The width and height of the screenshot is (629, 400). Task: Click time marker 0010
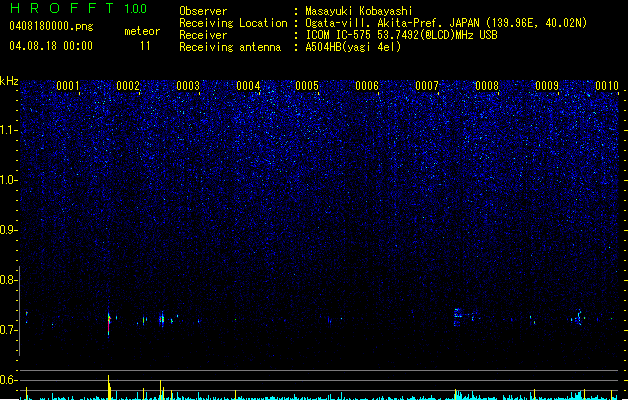click(x=607, y=86)
